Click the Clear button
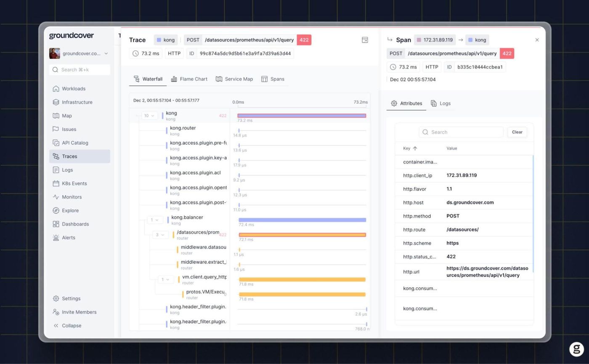589x364 pixels. tap(517, 132)
